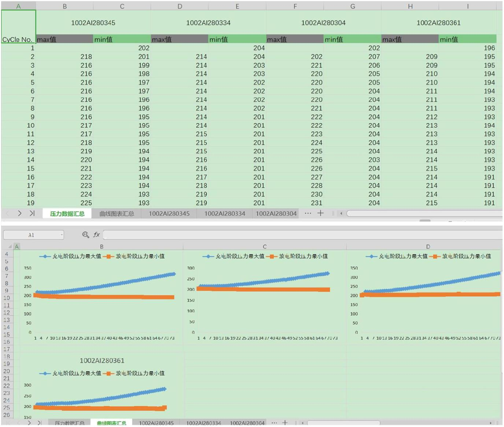Screen dimensions: 504x427
Task: Select column B header in data sheet
Action: coord(65,6)
